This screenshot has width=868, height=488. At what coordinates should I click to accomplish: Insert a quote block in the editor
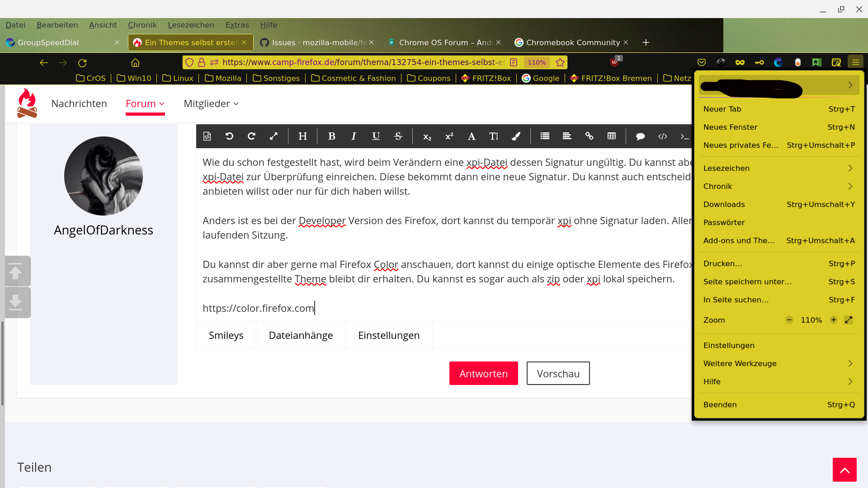(640, 136)
